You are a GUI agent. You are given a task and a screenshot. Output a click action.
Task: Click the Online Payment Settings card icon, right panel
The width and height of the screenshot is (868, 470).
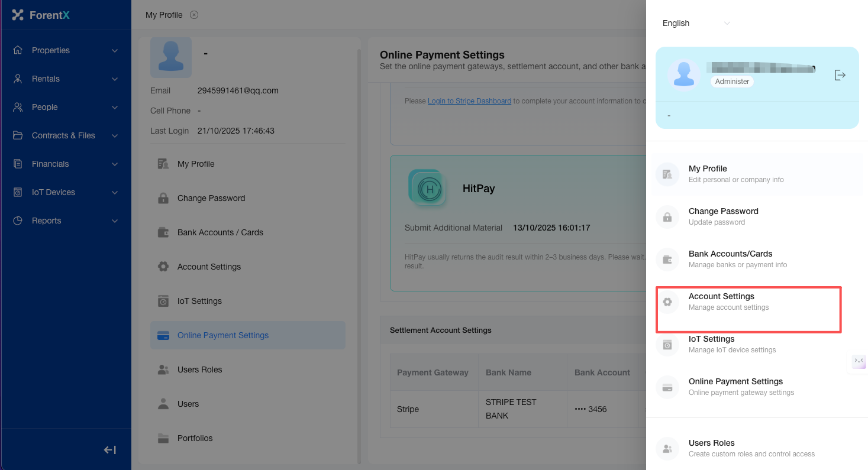click(667, 388)
